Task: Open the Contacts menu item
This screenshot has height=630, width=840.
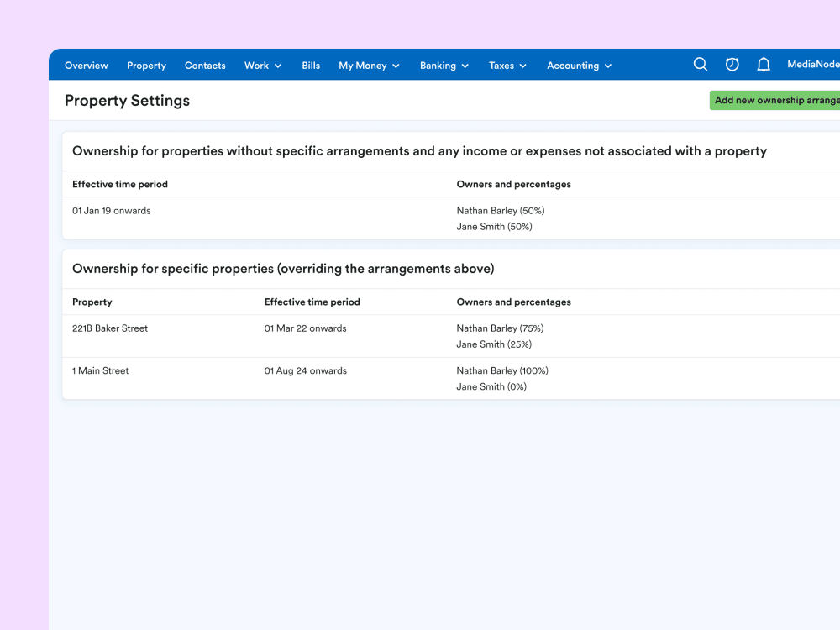Action: 205,66
